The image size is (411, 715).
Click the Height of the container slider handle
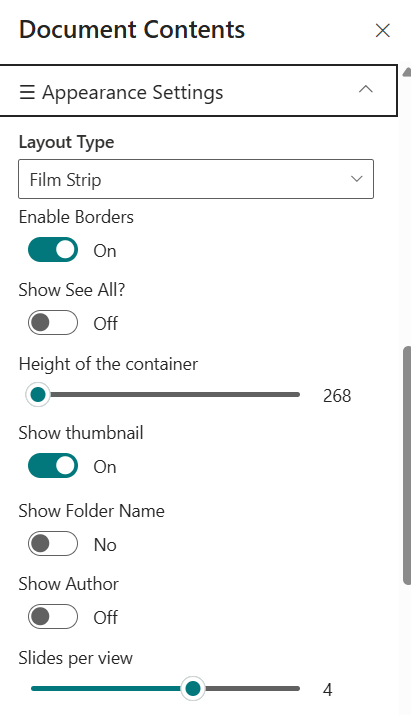pyautogui.click(x=38, y=394)
